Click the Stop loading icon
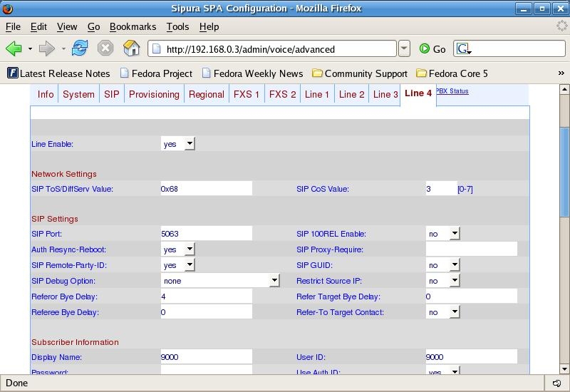 tap(105, 48)
